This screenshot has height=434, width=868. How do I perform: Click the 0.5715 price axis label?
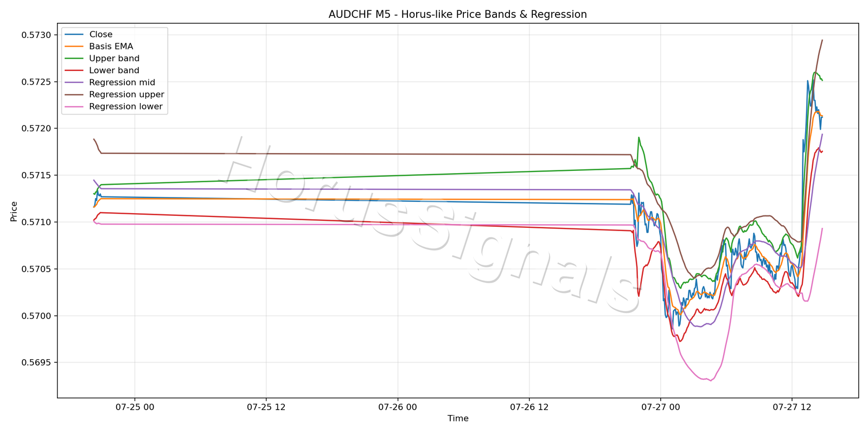click(36, 175)
